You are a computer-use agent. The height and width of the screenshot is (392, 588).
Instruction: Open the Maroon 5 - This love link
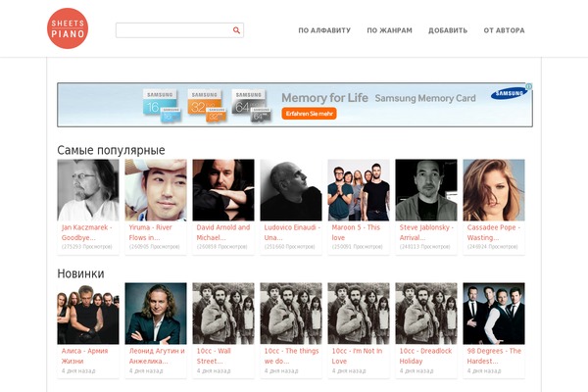pyautogui.click(x=356, y=232)
